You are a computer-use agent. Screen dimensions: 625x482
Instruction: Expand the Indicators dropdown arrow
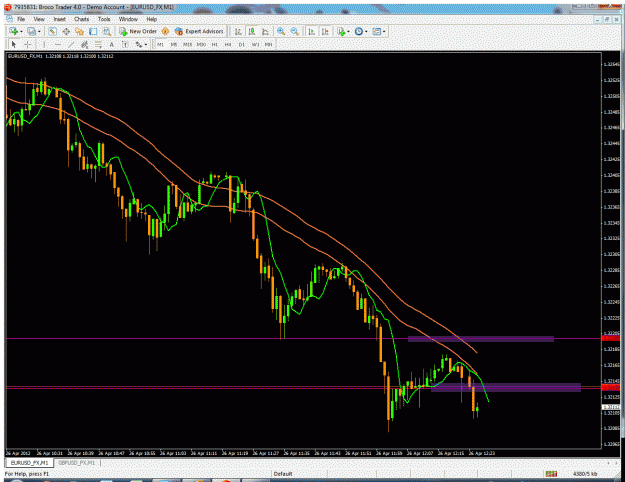pos(348,31)
